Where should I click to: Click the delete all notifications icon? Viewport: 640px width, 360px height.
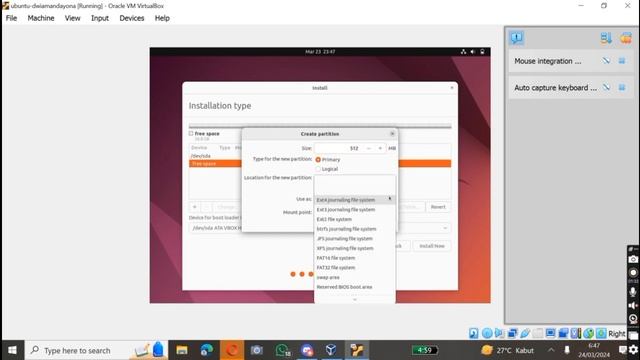(x=625, y=38)
